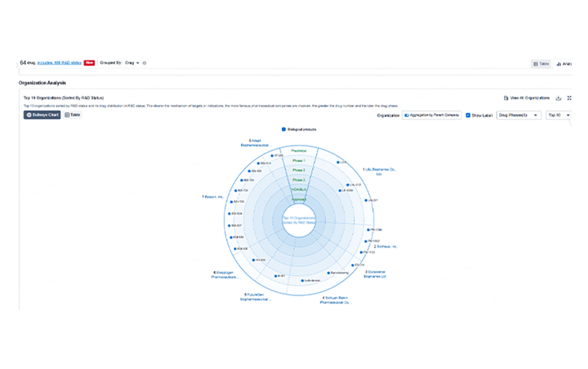Click the Sichuan Biokin Pharmaceutical label
588x369 pixels.
tap(335, 300)
